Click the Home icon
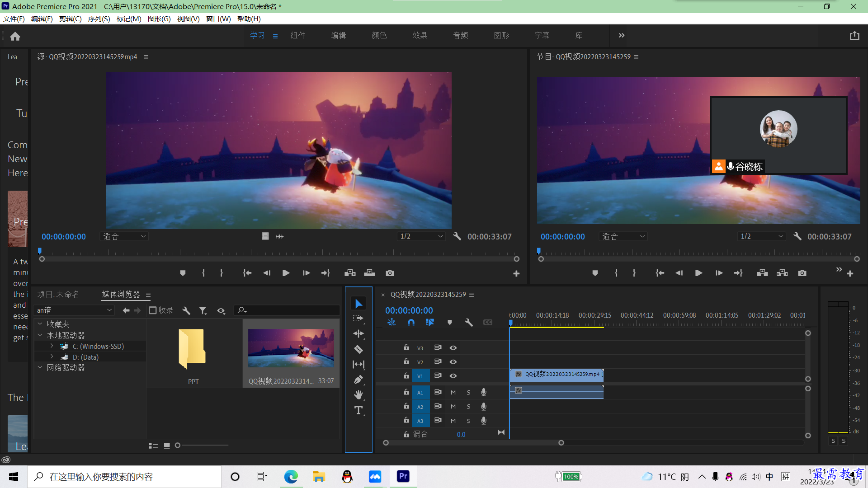This screenshot has width=868, height=488. point(15,36)
